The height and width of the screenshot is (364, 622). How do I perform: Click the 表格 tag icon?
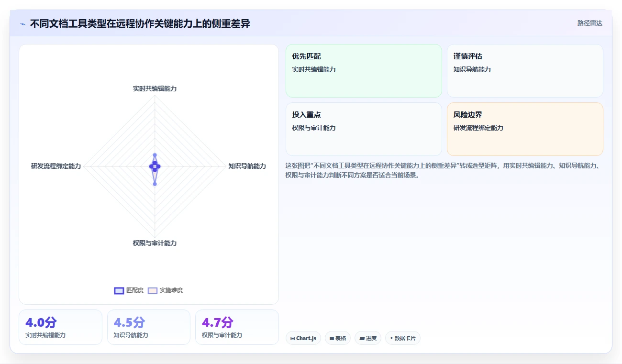pyautogui.click(x=332, y=338)
